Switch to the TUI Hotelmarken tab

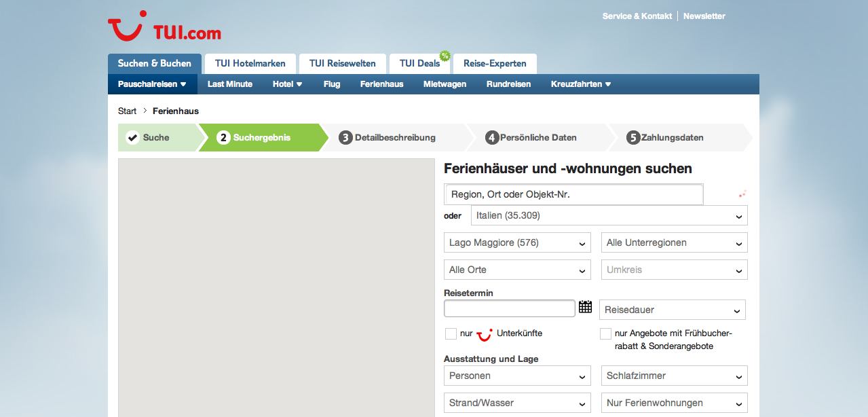coord(250,64)
